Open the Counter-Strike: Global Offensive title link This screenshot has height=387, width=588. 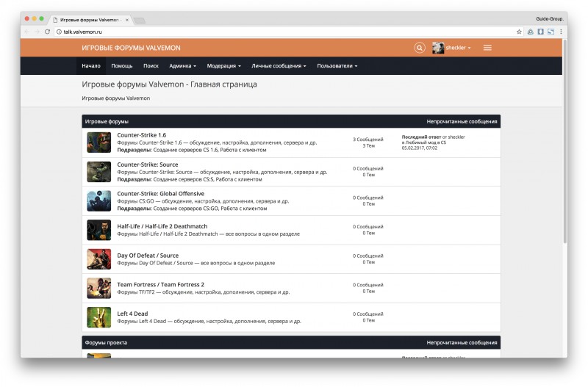[160, 194]
